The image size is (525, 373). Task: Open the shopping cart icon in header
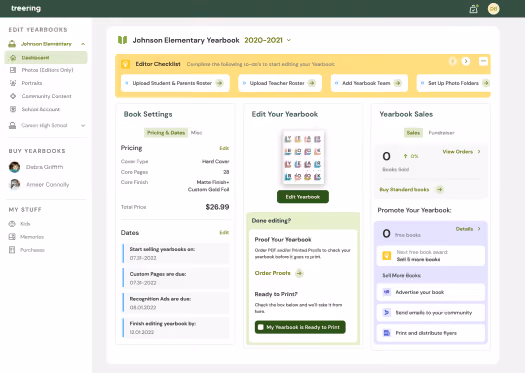click(474, 9)
